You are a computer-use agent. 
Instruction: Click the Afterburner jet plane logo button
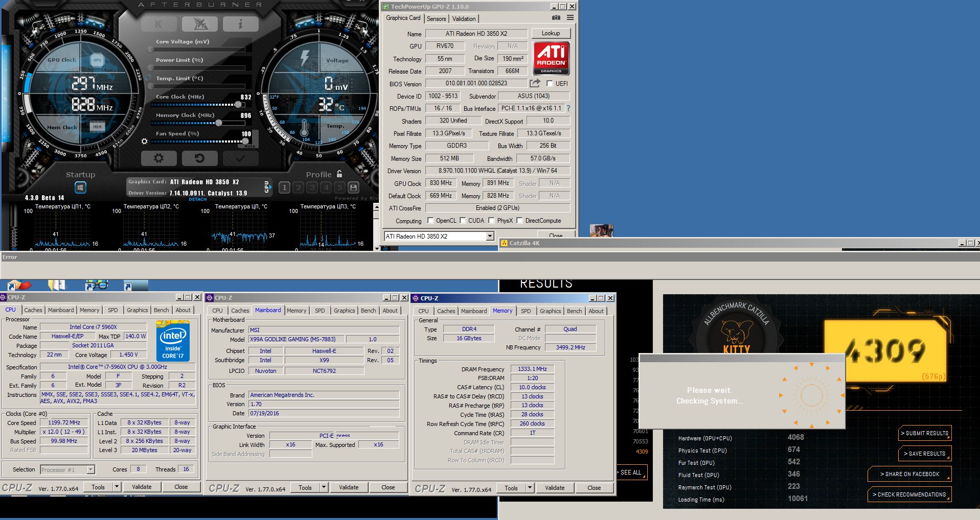coord(199,24)
